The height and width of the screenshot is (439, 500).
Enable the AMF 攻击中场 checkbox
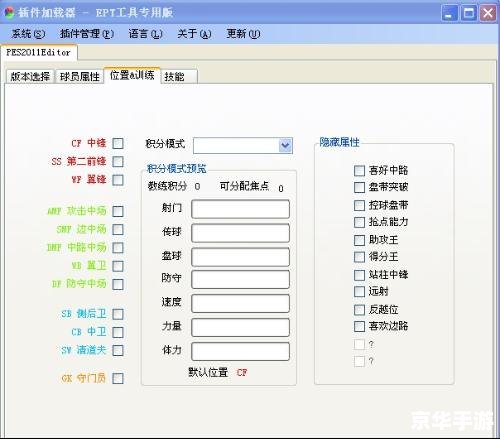click(x=118, y=211)
